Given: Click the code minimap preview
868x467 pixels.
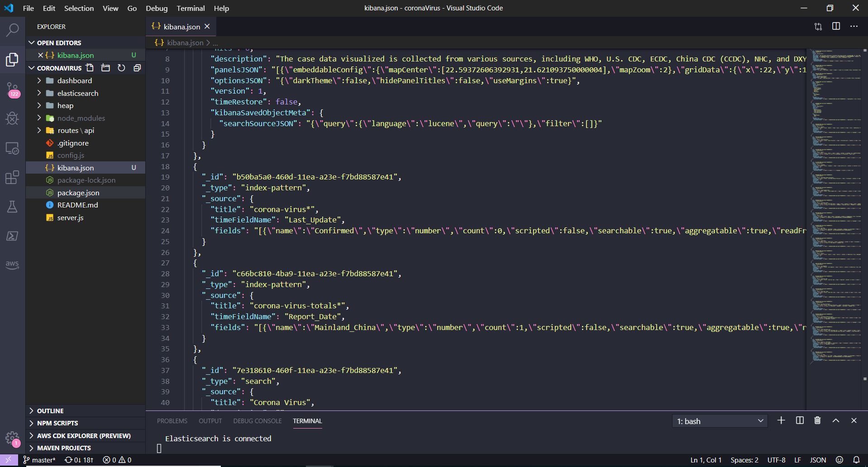Looking at the screenshot, I should click(836, 206).
